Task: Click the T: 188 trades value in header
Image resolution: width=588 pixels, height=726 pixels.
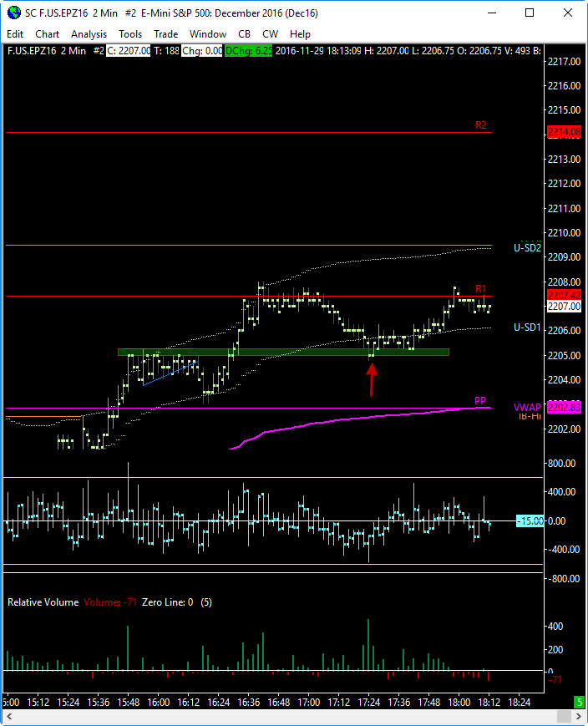Action: pyautogui.click(x=166, y=51)
